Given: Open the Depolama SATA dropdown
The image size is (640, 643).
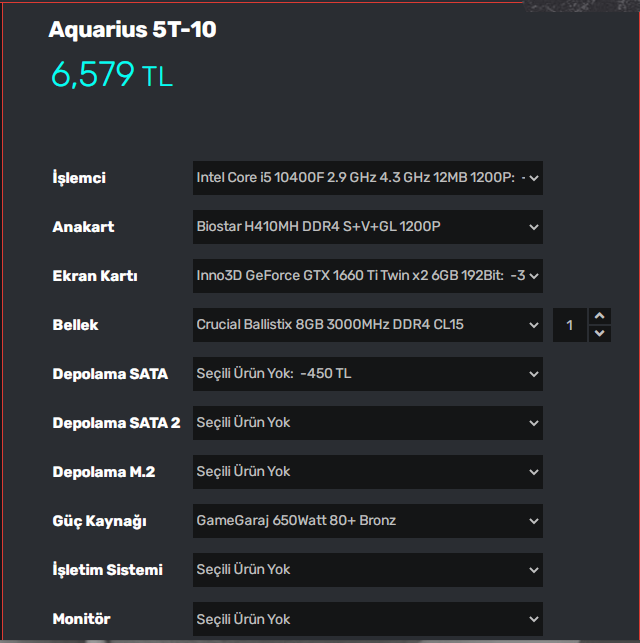Looking at the screenshot, I should pos(367,374).
